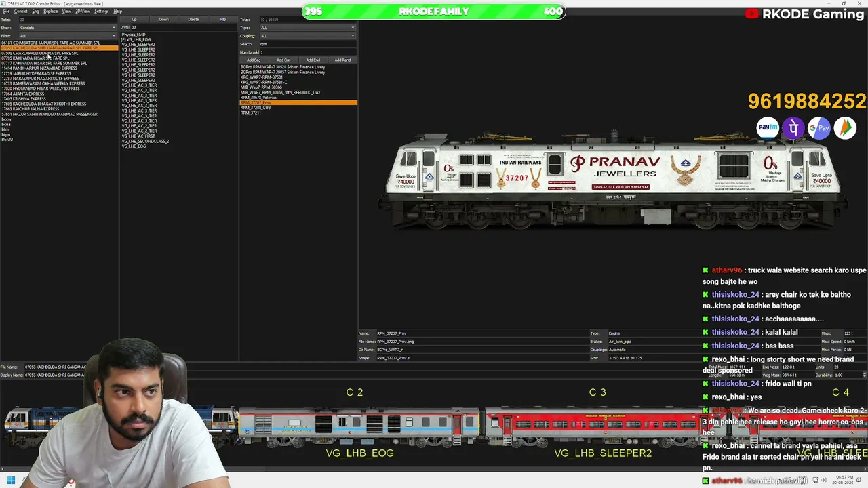The width and height of the screenshot is (868, 488).
Task: Select the highlighted RPM_37207_Prnv engine entry
Action: tap(298, 102)
